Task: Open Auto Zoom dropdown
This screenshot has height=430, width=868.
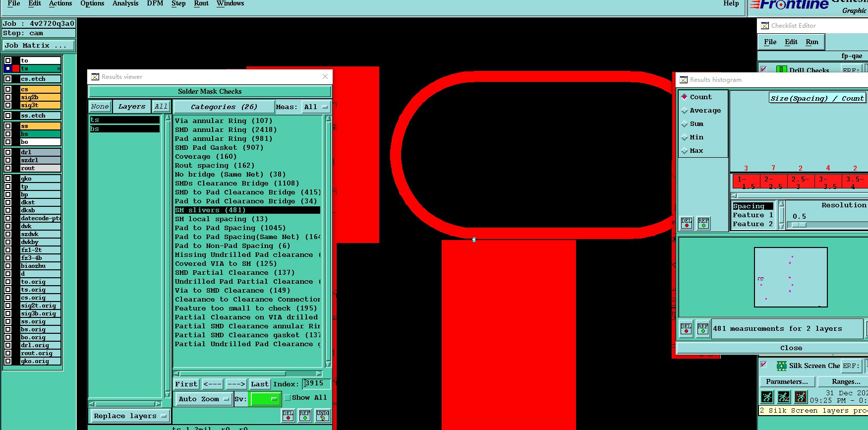Action: pos(204,399)
